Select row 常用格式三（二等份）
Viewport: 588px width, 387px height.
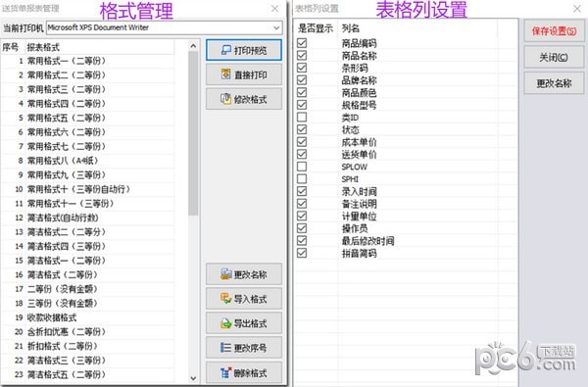point(87,89)
